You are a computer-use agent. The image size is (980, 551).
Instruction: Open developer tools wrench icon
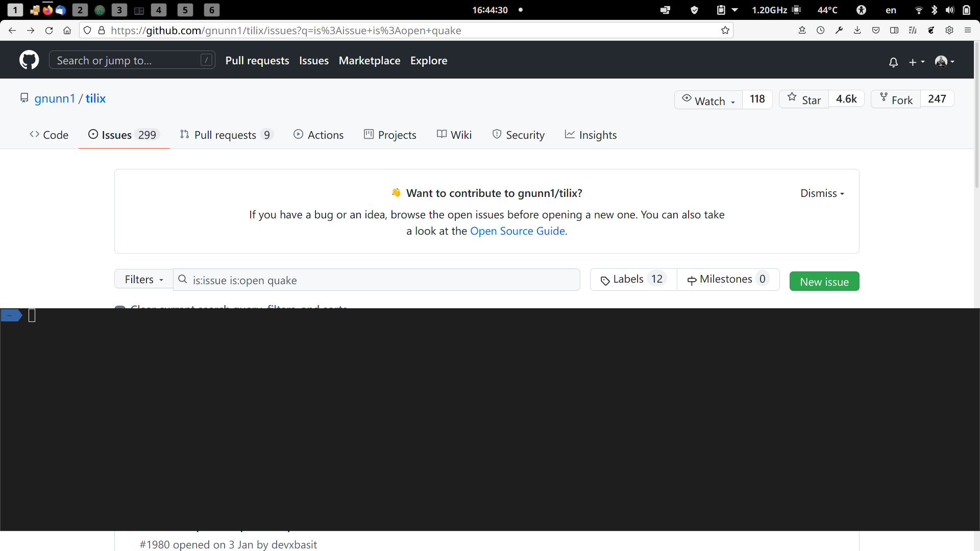pyautogui.click(x=839, y=31)
